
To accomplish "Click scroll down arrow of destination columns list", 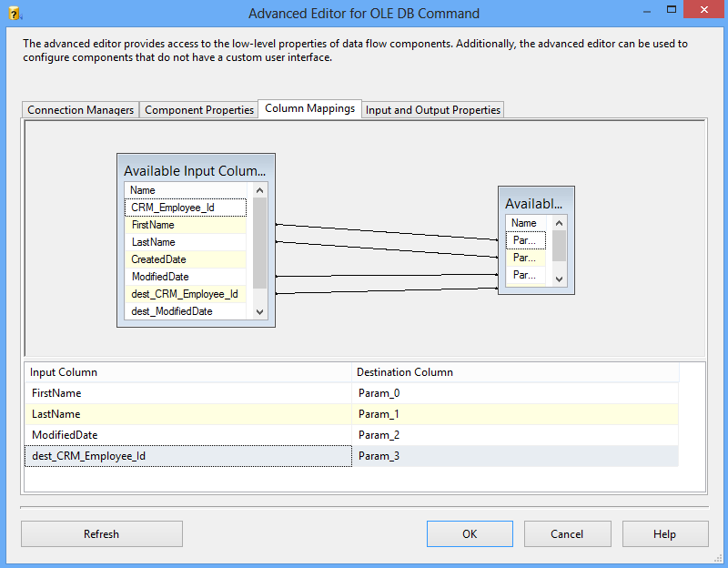I will click(559, 279).
